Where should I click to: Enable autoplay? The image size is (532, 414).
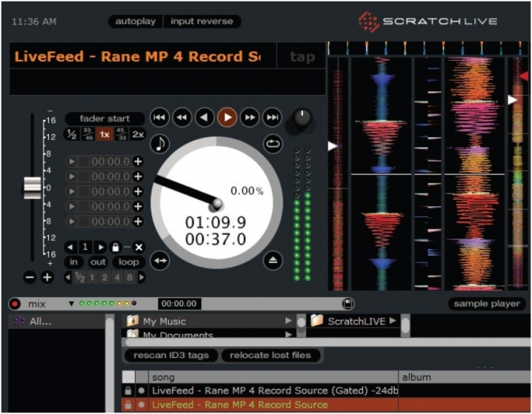click(x=136, y=21)
